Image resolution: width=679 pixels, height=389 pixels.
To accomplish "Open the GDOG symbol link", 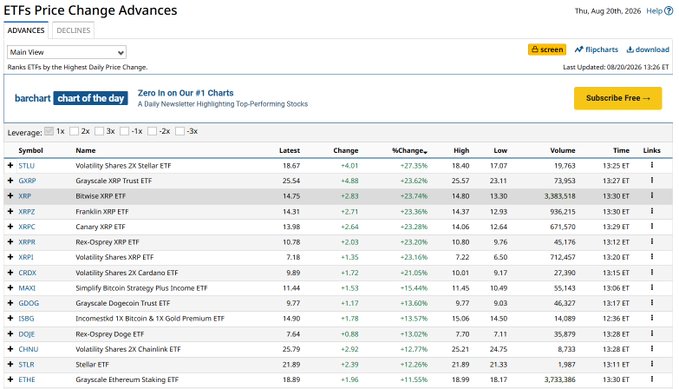I will click(x=29, y=303).
